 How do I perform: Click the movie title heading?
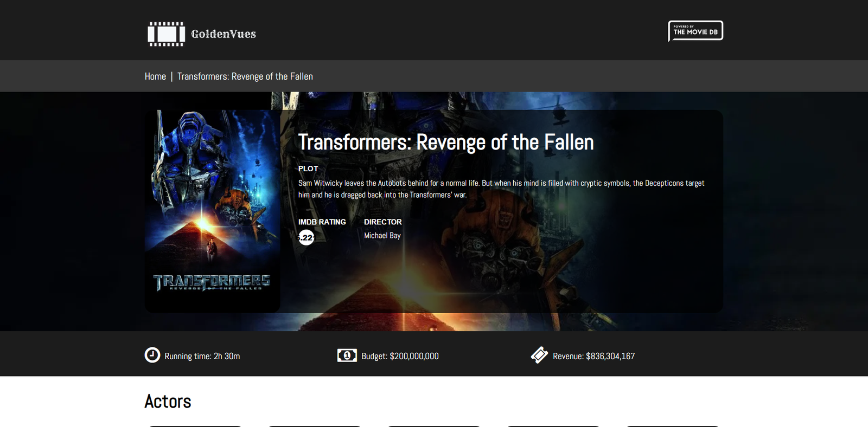(x=446, y=143)
